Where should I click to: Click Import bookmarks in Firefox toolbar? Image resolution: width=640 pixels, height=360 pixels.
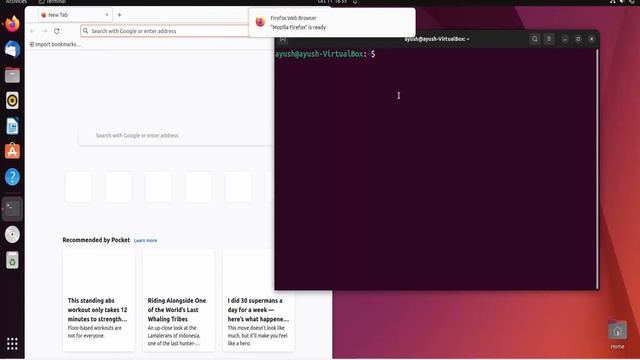[55, 44]
